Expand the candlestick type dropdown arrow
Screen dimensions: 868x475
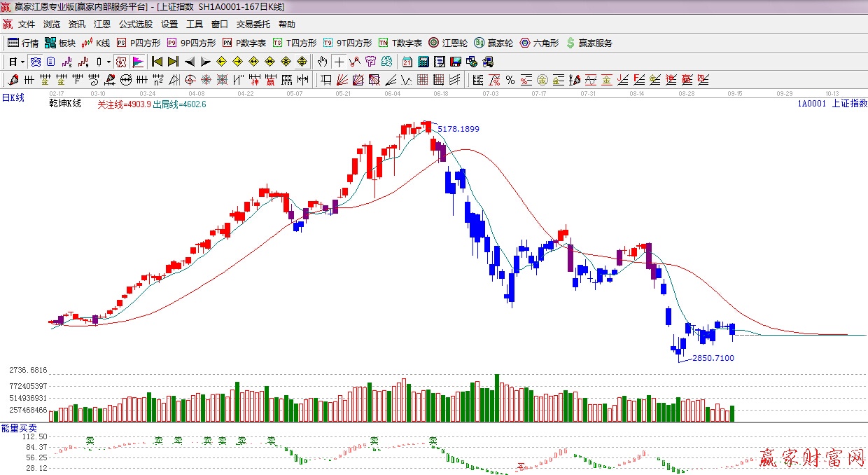coord(108,62)
